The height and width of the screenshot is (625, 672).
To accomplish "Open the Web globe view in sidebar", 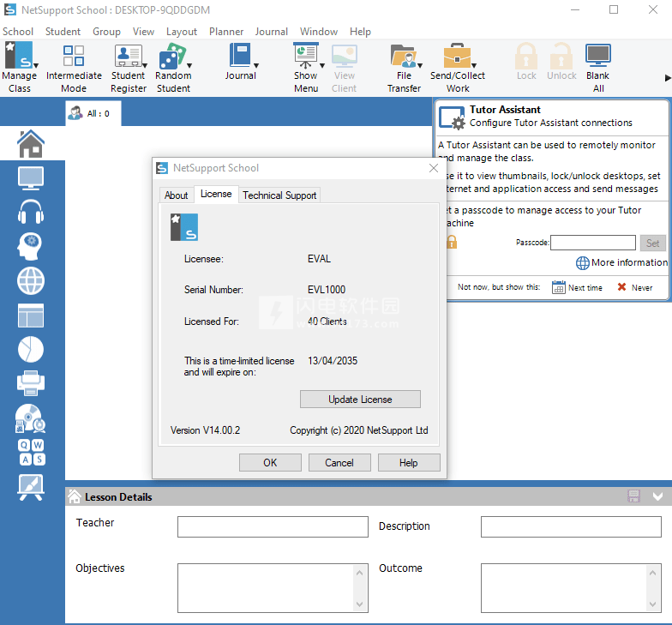I will tap(31, 281).
